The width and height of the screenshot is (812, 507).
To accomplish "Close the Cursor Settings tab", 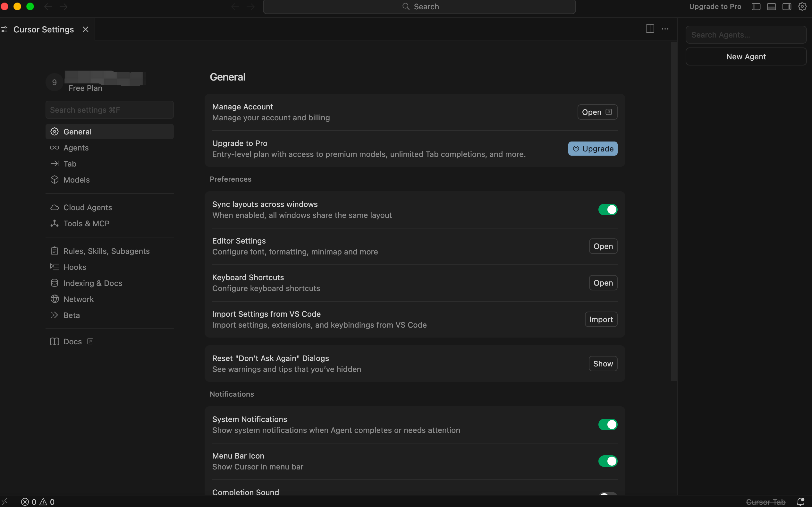I will [85, 30].
